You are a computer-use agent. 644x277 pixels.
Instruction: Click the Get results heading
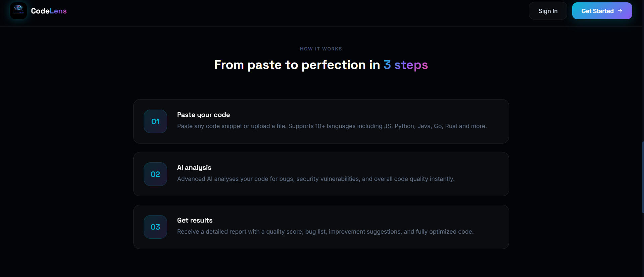pyautogui.click(x=195, y=221)
